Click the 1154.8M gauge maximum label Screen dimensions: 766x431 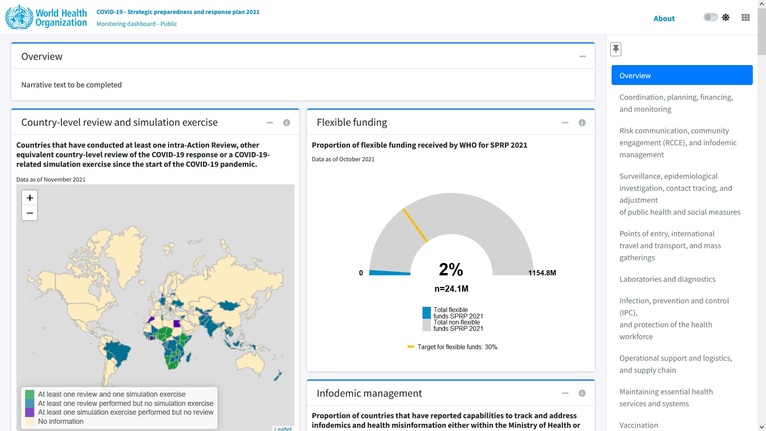coord(542,273)
